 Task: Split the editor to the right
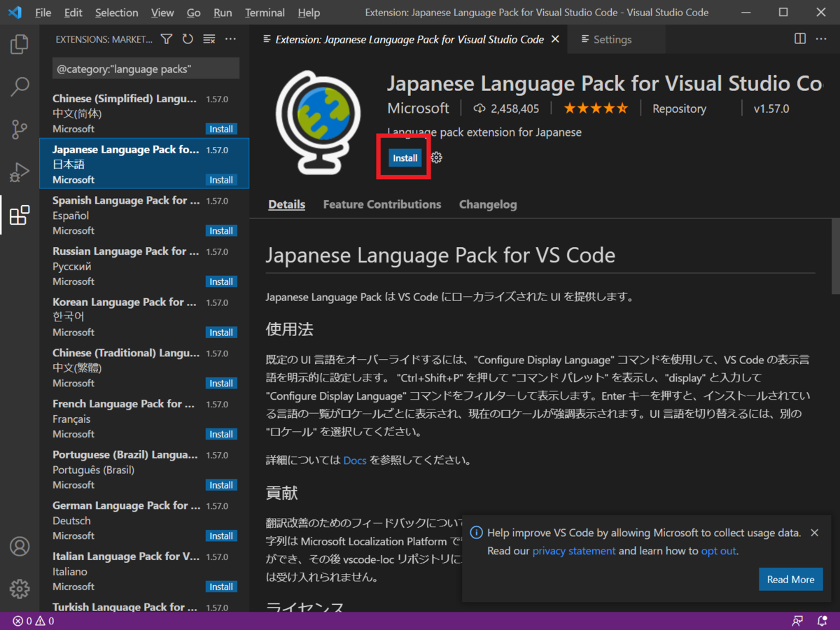pos(800,39)
